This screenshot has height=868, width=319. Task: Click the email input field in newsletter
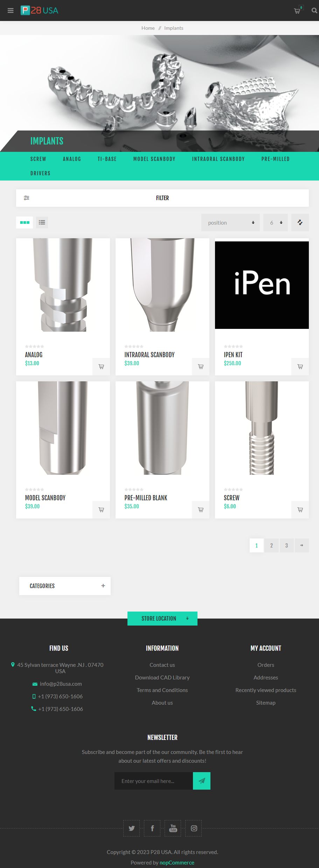[154, 781]
